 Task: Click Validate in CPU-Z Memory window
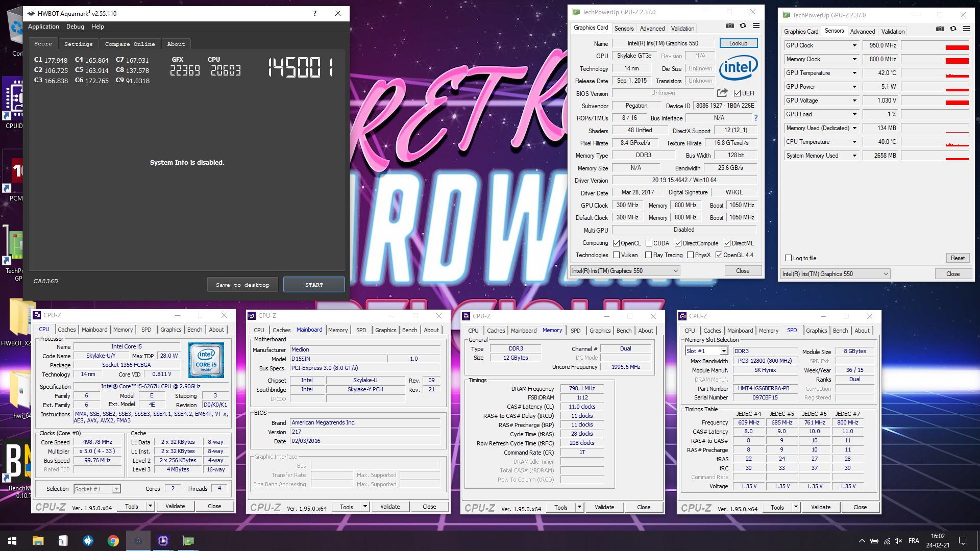pyautogui.click(x=604, y=507)
